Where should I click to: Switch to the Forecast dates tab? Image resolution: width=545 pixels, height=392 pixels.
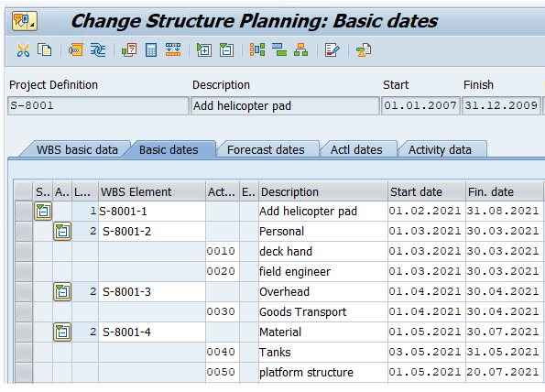click(x=266, y=150)
